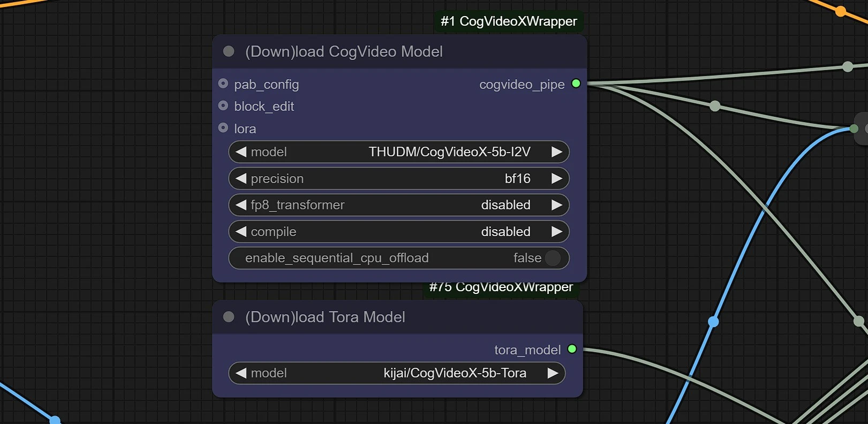Step fp8_transformer option forward
Image resolution: width=868 pixels, height=424 pixels.
(557, 205)
